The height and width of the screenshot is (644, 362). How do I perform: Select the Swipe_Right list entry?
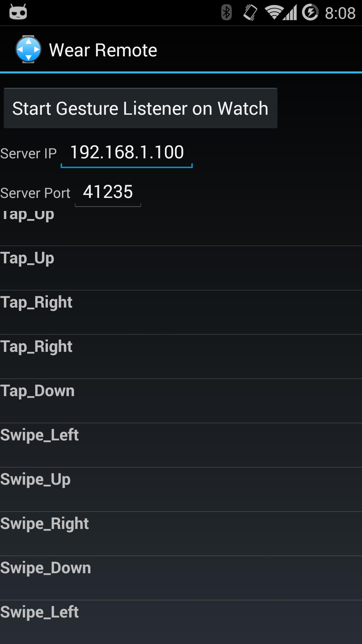(x=181, y=534)
